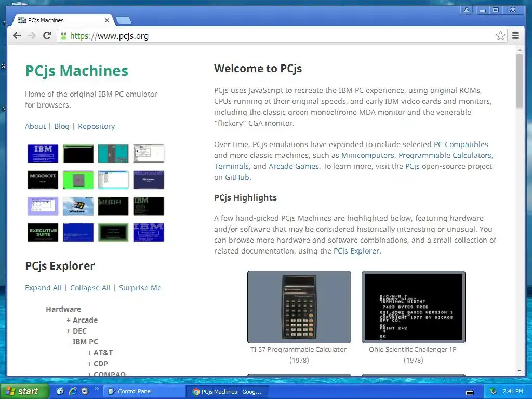Open the black IBM thumbnail in third row

149,206
